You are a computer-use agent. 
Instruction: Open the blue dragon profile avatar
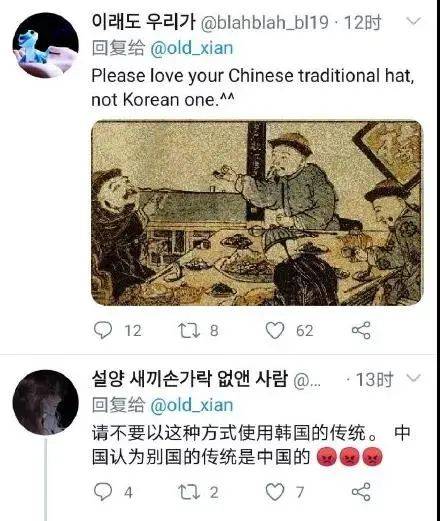pyautogui.click(x=46, y=45)
